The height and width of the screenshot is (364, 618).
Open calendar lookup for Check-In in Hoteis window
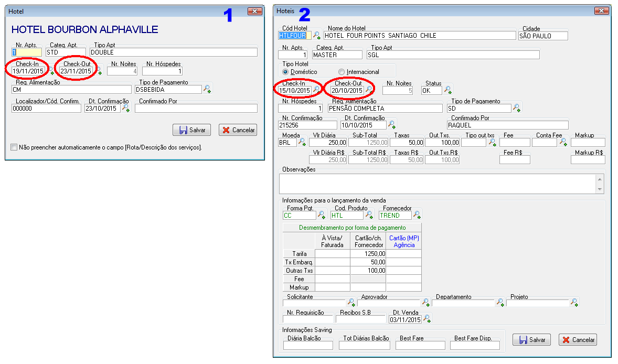click(x=316, y=90)
